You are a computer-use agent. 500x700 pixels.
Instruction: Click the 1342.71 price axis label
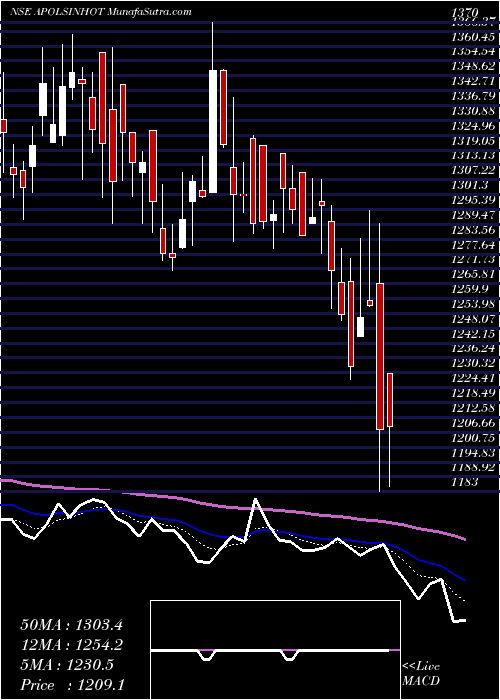point(474,81)
